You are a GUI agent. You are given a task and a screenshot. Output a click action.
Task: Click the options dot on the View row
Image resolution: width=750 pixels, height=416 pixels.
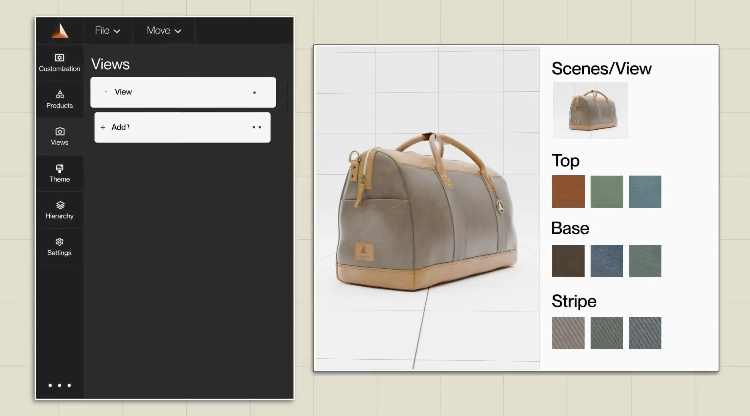point(254,93)
